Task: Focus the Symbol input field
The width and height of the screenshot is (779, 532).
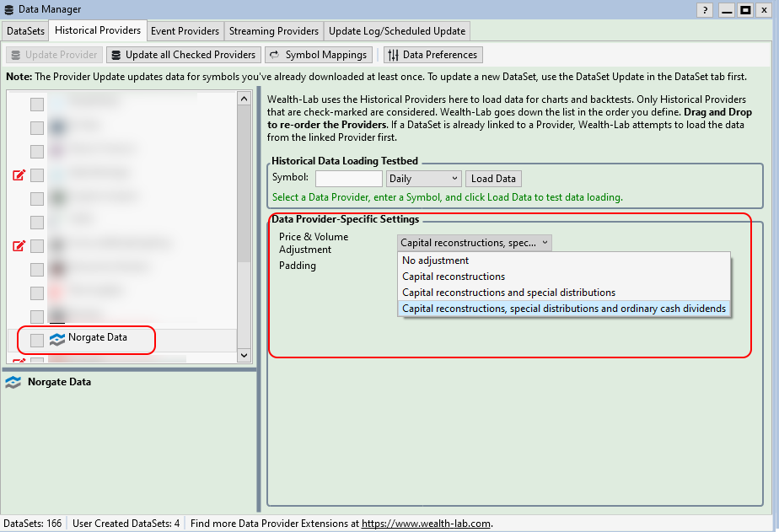Action: pyautogui.click(x=348, y=179)
